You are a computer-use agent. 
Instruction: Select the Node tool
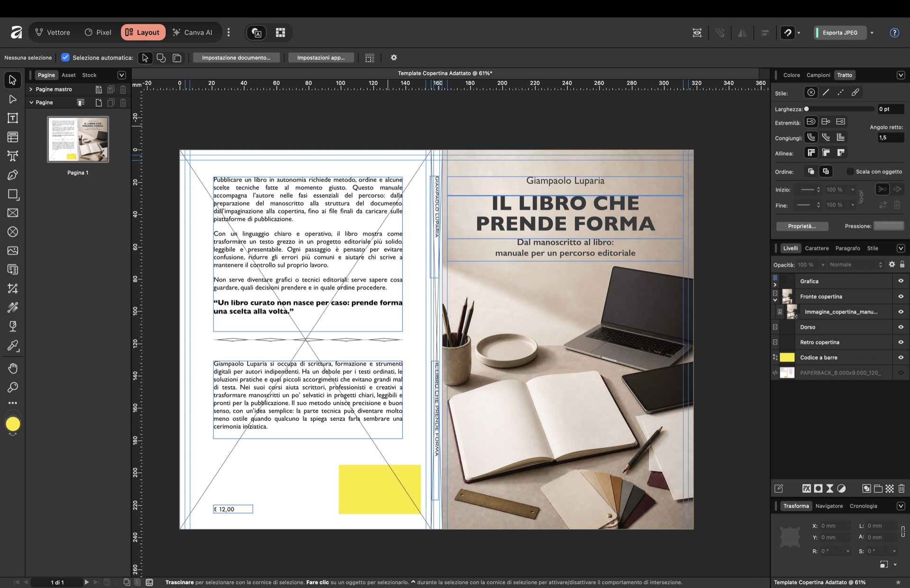tap(13, 99)
